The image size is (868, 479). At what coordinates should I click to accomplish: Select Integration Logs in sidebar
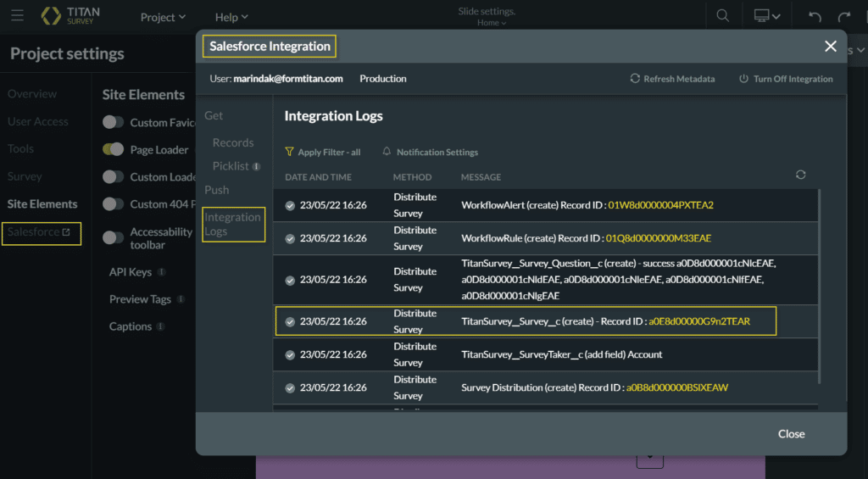[232, 224]
